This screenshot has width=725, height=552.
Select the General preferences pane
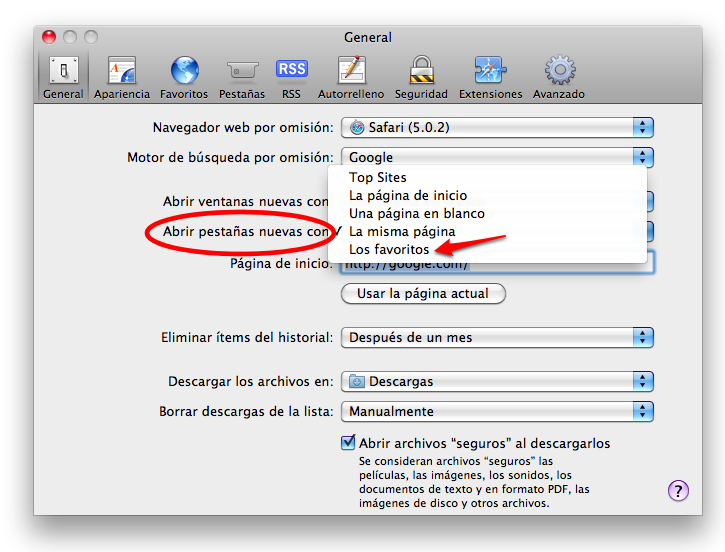(63, 77)
